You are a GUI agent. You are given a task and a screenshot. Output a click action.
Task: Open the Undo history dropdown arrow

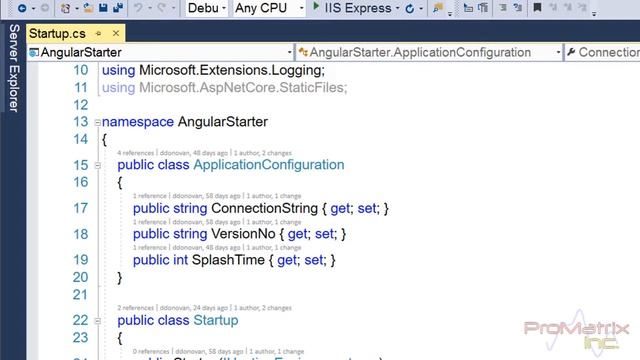[150, 8]
